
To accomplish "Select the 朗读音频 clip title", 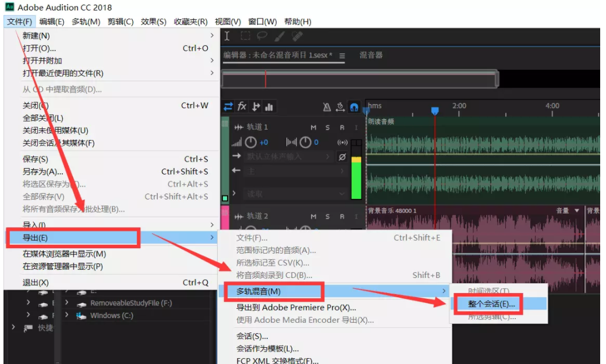I will click(381, 122).
